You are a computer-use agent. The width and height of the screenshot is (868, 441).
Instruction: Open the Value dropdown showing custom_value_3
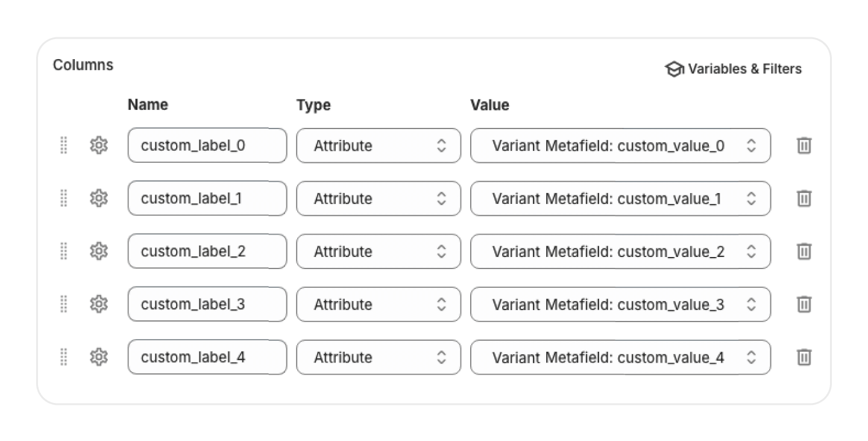[620, 304]
